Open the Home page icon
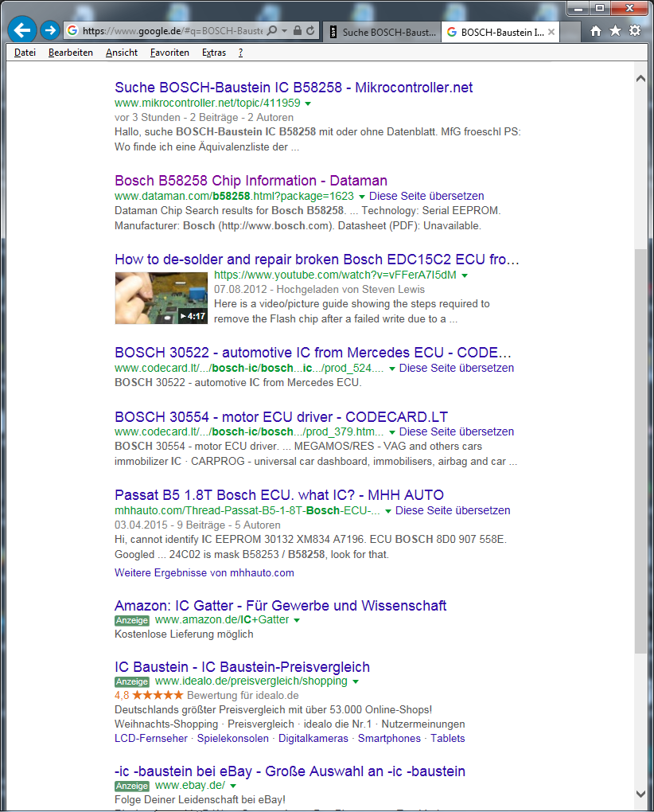Viewport: 654px width, 812px height. pyautogui.click(x=596, y=31)
